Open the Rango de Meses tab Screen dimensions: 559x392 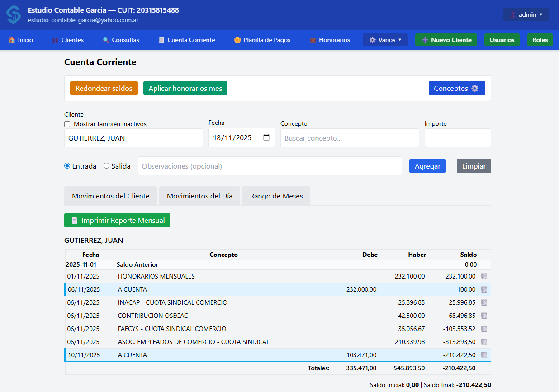[x=276, y=196]
